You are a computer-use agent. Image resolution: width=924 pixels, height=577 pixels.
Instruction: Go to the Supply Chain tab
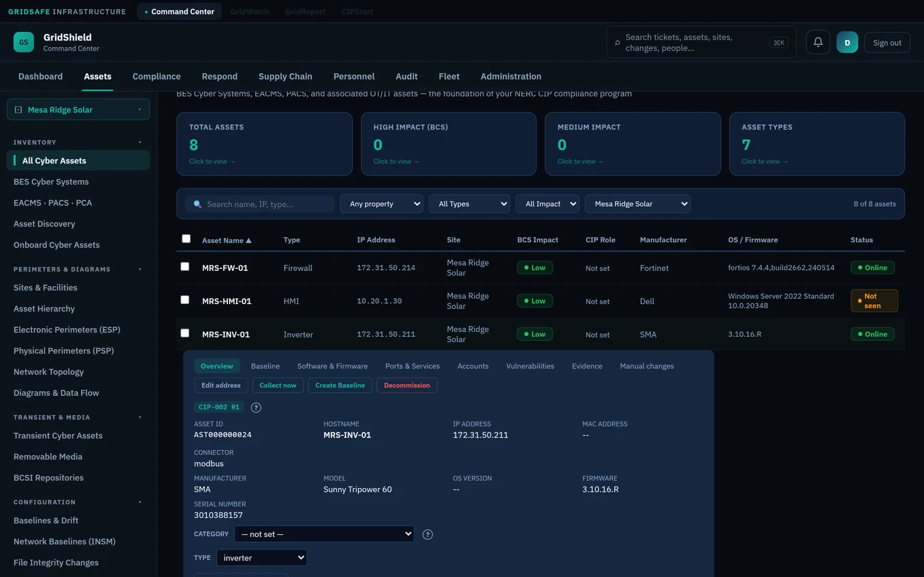click(x=286, y=77)
